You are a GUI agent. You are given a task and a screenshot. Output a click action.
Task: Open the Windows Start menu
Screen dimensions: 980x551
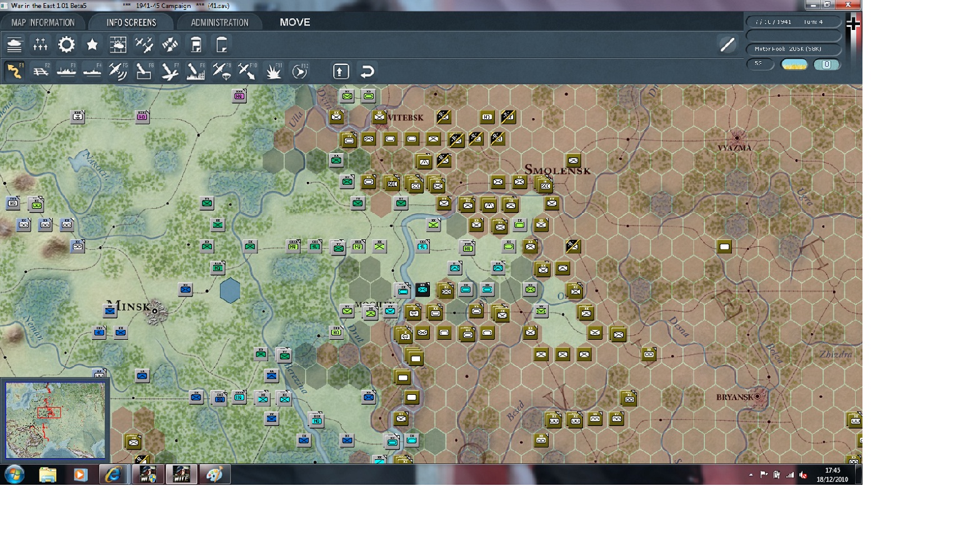coord(14,475)
